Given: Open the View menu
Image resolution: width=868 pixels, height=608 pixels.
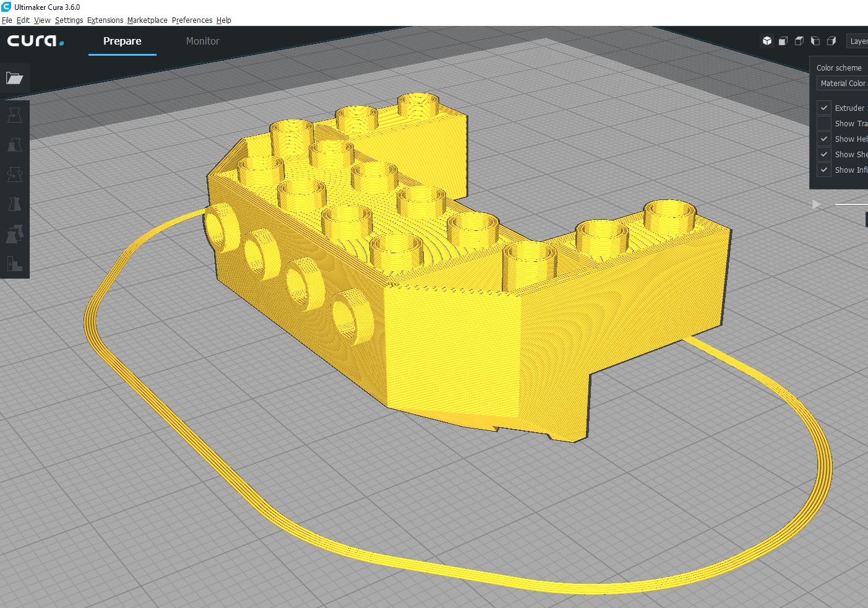Looking at the screenshot, I should tap(42, 20).
